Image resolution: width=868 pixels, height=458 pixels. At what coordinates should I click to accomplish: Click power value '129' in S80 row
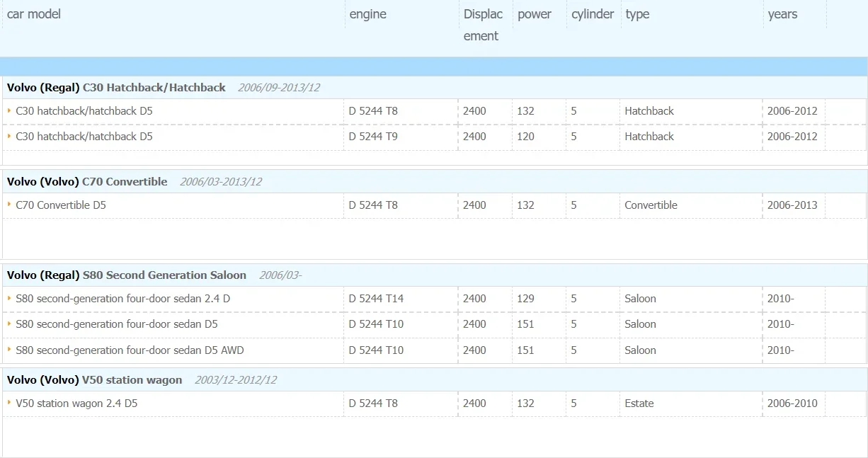coord(525,299)
